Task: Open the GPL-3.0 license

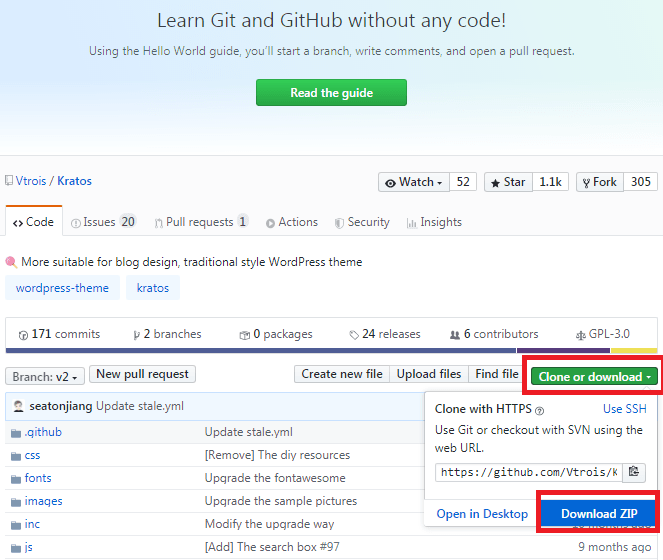Action: (x=603, y=334)
